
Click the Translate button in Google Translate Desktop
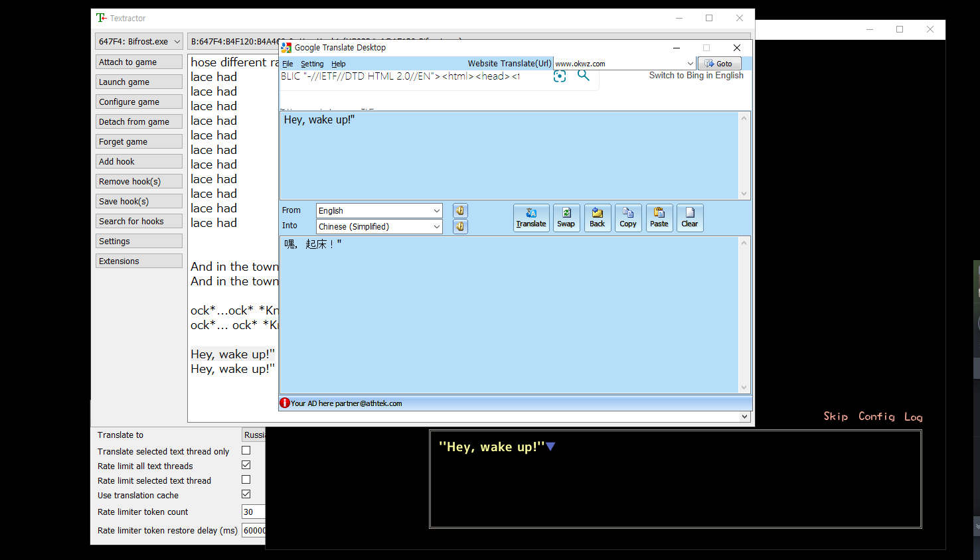531,218
